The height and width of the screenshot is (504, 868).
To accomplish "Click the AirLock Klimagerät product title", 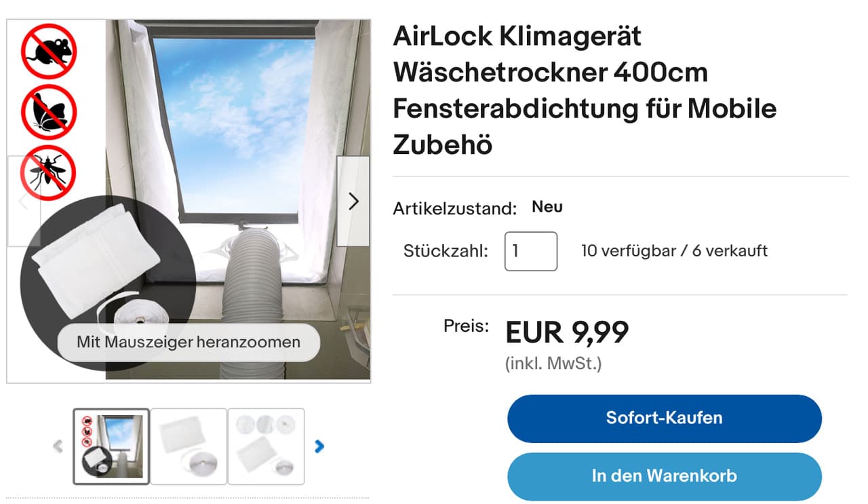I will tap(585, 90).
